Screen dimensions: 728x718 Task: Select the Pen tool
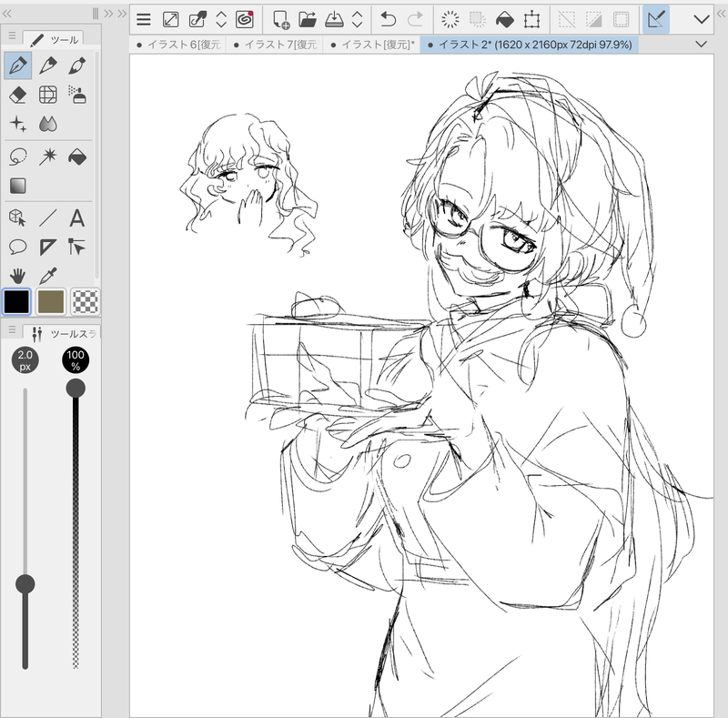pos(18,66)
